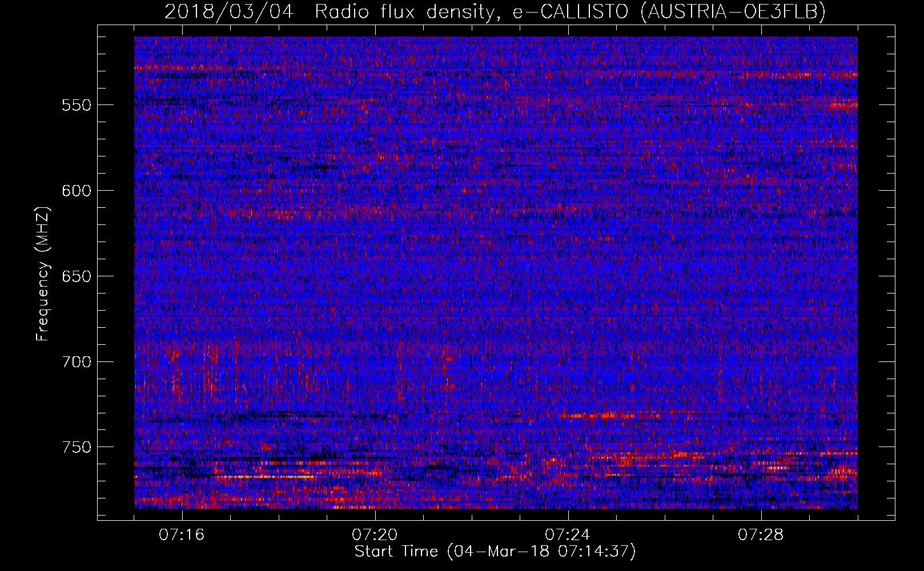Click the plot title 'Radio flux density, e-CALLISTO'
The height and width of the screenshot is (571, 924).
point(472,11)
